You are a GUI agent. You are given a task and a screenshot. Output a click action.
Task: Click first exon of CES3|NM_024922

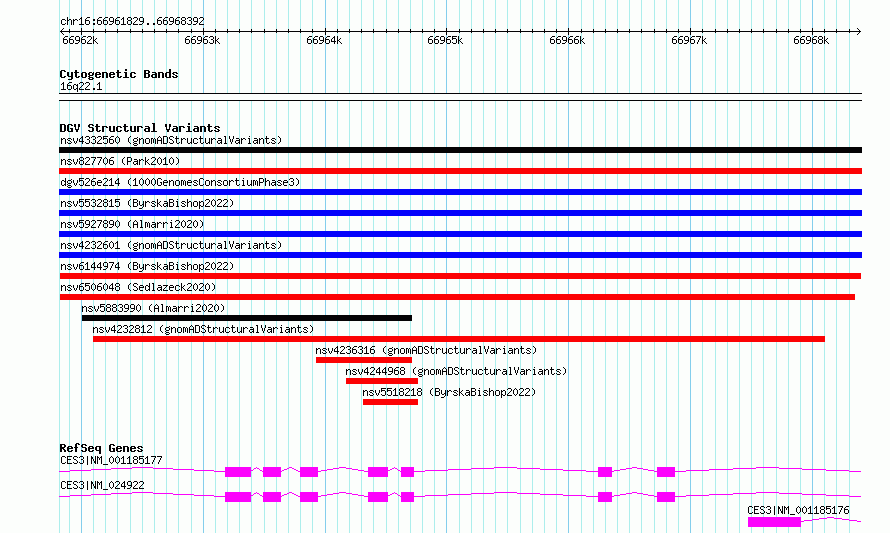pos(238,497)
